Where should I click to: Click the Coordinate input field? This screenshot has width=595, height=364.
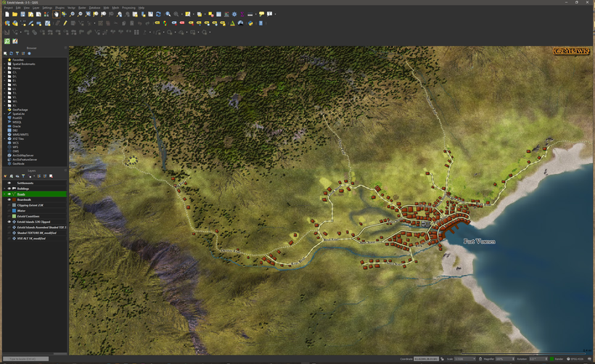point(426,359)
